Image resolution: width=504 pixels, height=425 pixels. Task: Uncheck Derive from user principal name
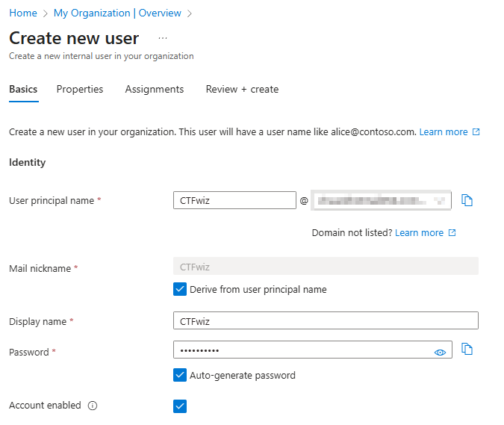[180, 289]
